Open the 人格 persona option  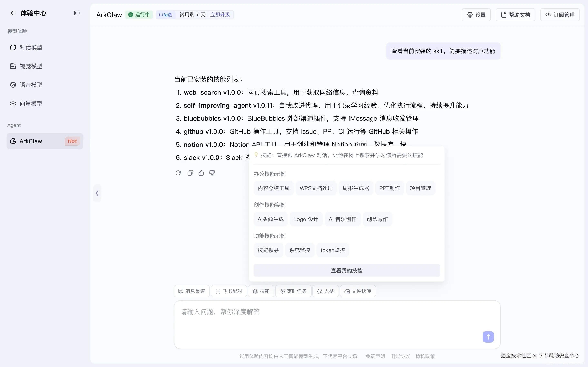pyautogui.click(x=326, y=291)
